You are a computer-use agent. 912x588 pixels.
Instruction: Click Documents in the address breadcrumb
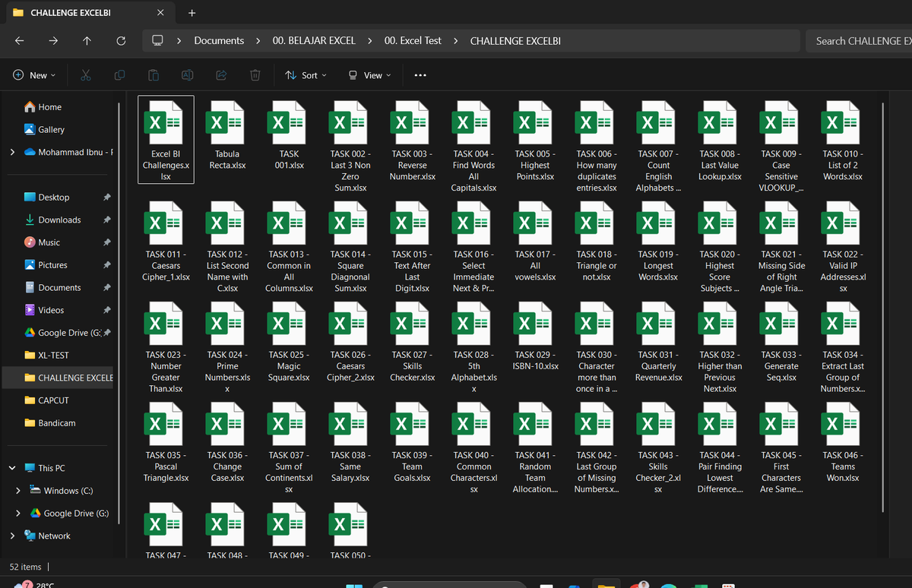(219, 41)
